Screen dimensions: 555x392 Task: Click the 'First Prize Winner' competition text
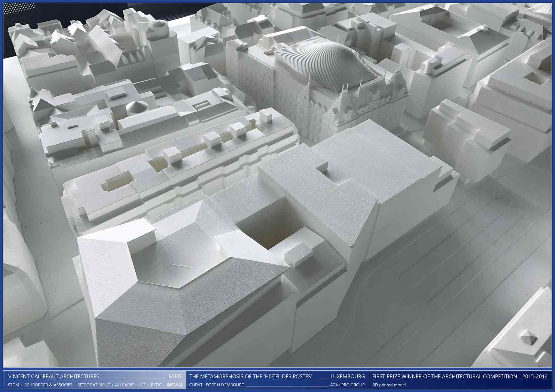[x=444, y=376]
